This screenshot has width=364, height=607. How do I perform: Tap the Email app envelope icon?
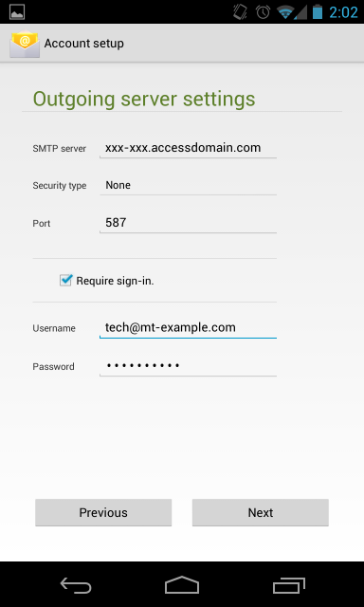pyautogui.click(x=25, y=44)
